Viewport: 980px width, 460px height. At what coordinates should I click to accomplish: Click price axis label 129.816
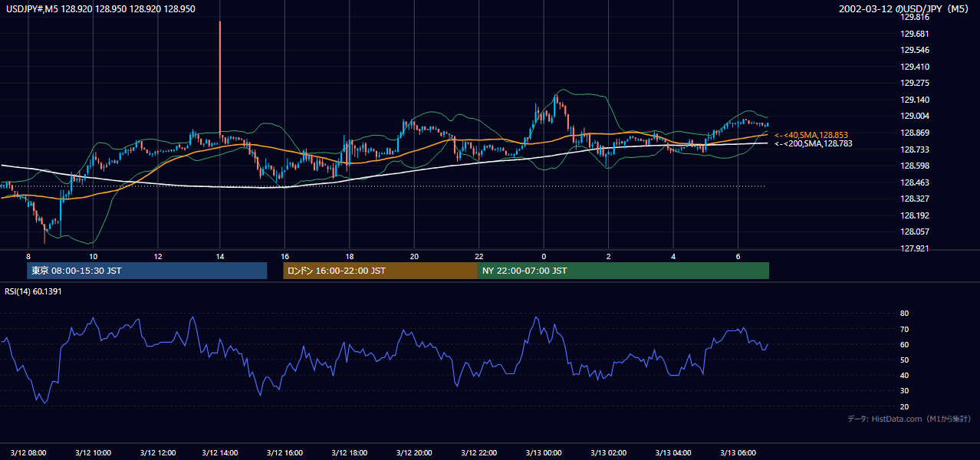915,17
